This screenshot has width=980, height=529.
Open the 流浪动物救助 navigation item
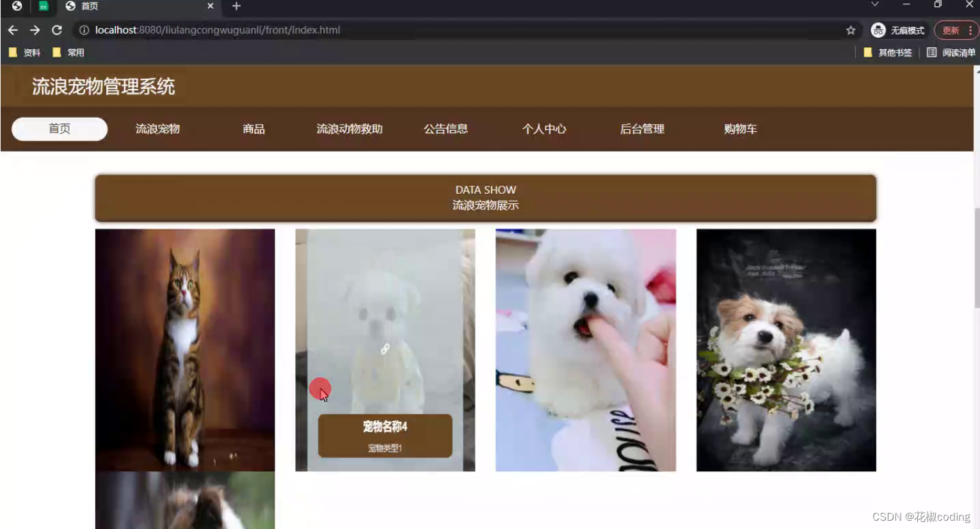349,129
